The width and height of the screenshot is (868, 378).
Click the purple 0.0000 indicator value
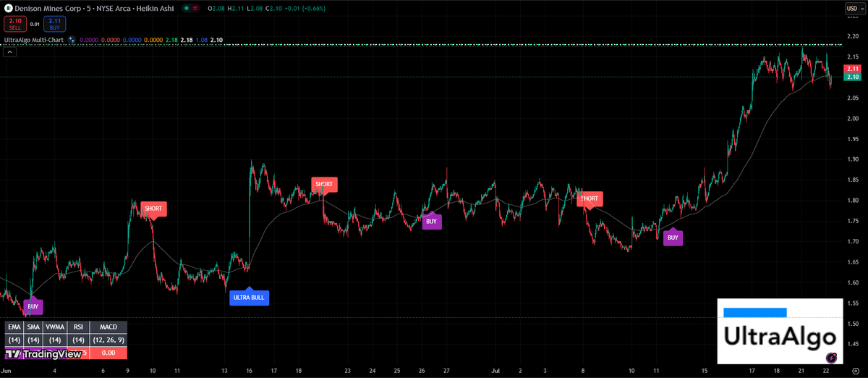tap(88, 40)
